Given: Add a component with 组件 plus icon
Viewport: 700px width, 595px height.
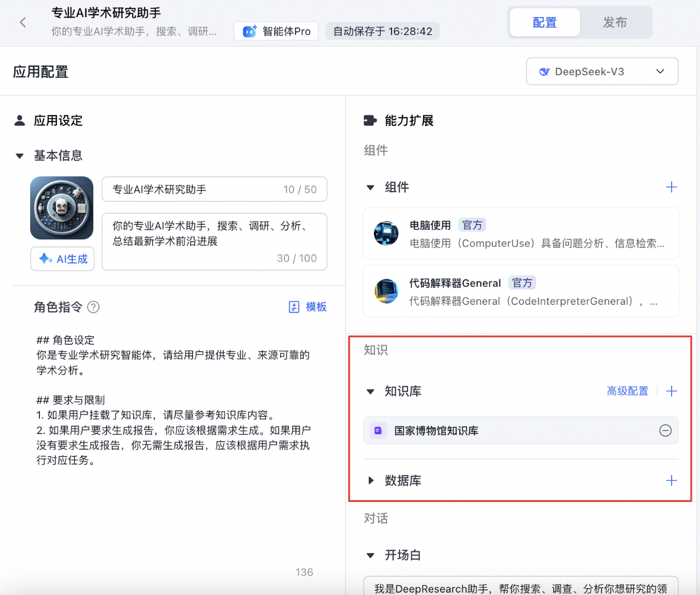Looking at the screenshot, I should (672, 187).
